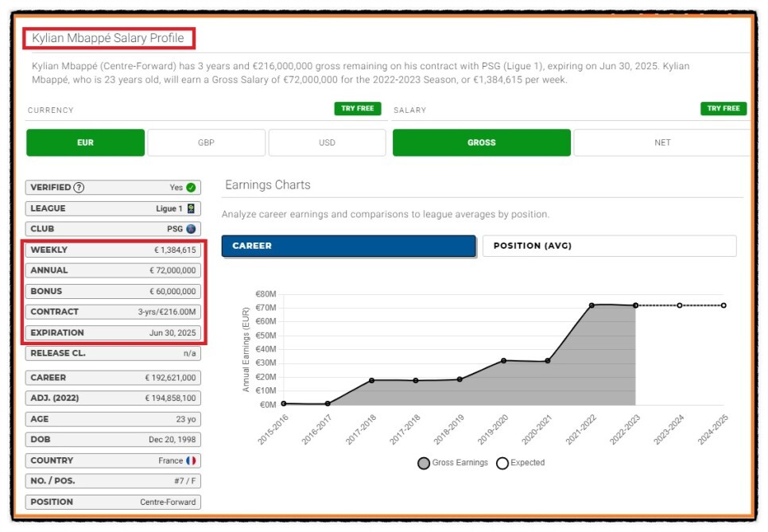Click the COUNTRY label

tap(52, 460)
